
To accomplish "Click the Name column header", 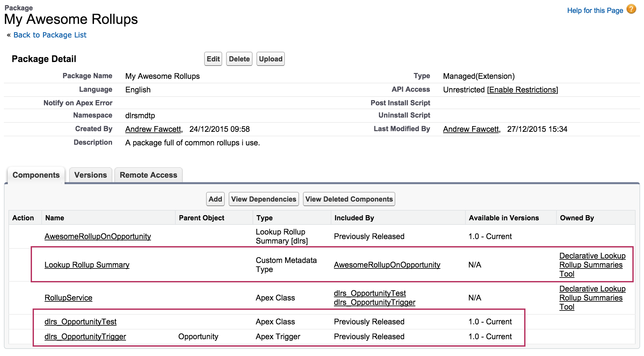I will tap(55, 218).
